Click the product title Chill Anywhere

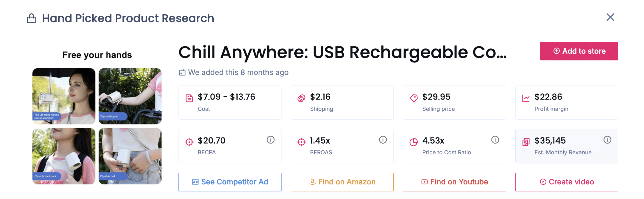tap(342, 53)
